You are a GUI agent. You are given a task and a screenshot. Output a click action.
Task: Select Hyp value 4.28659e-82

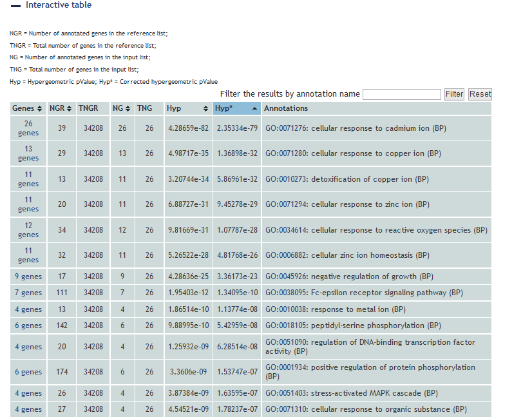coord(188,128)
